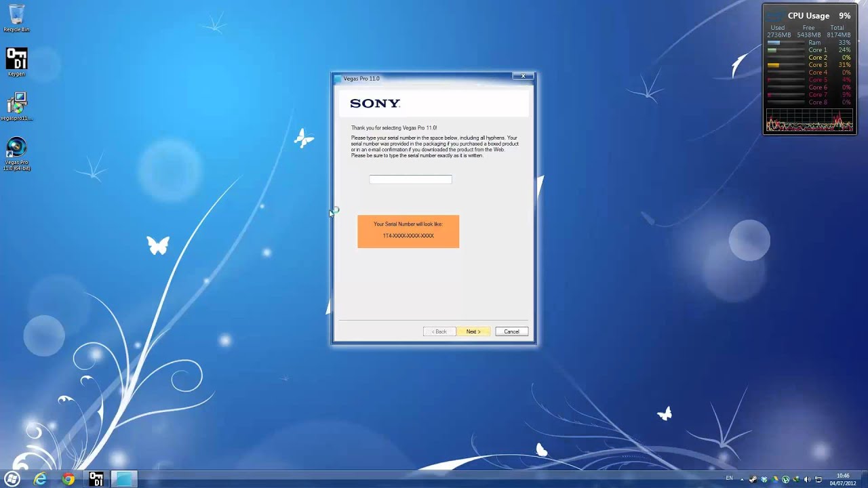Close the Vegas Pro 11.0 dialog
The image size is (868, 488).
click(x=523, y=76)
